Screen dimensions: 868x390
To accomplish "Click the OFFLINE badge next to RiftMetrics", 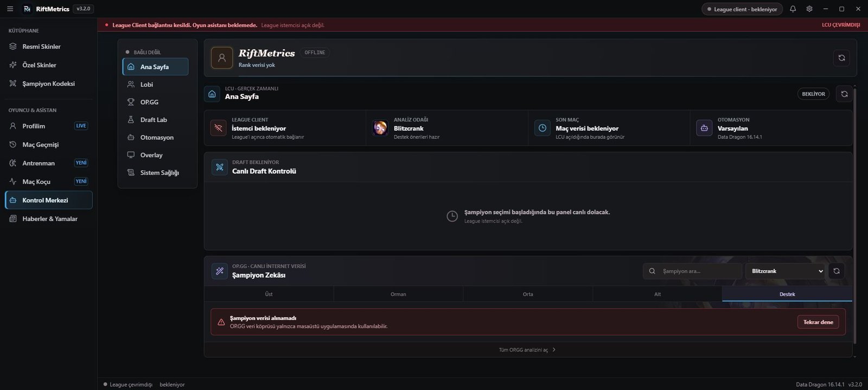I will (x=315, y=53).
